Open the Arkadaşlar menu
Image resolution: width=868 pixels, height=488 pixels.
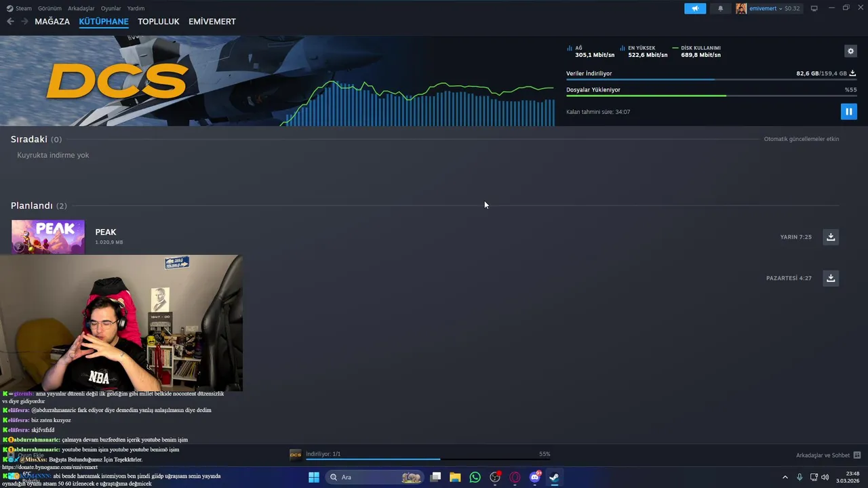click(x=81, y=8)
